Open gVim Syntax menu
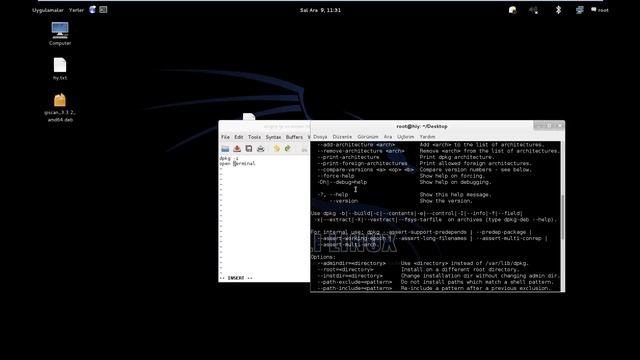 [x=273, y=137]
